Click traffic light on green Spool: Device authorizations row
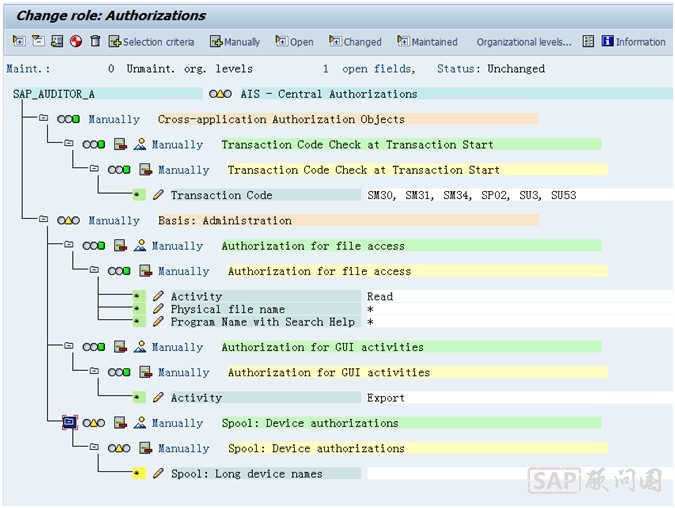Screen dimensions: 675x508 94,423
